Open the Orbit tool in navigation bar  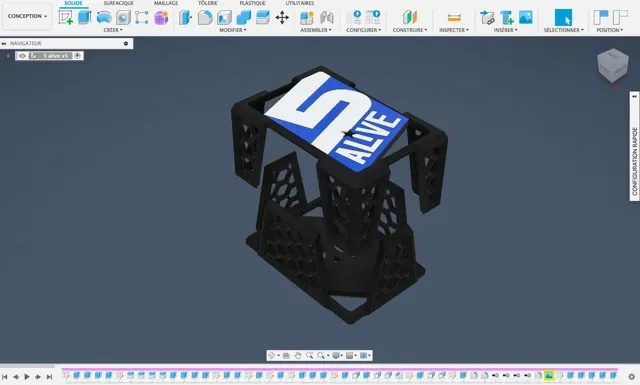[272, 356]
